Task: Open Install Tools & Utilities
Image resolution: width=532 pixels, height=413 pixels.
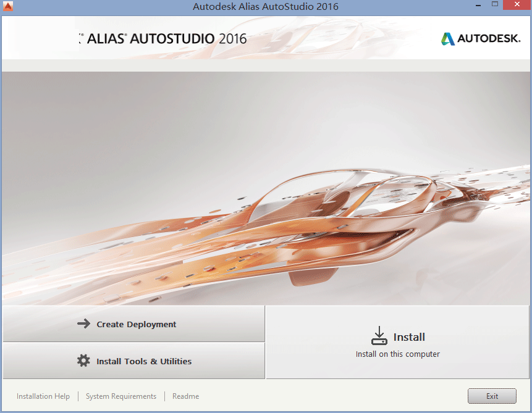Action: click(x=133, y=361)
